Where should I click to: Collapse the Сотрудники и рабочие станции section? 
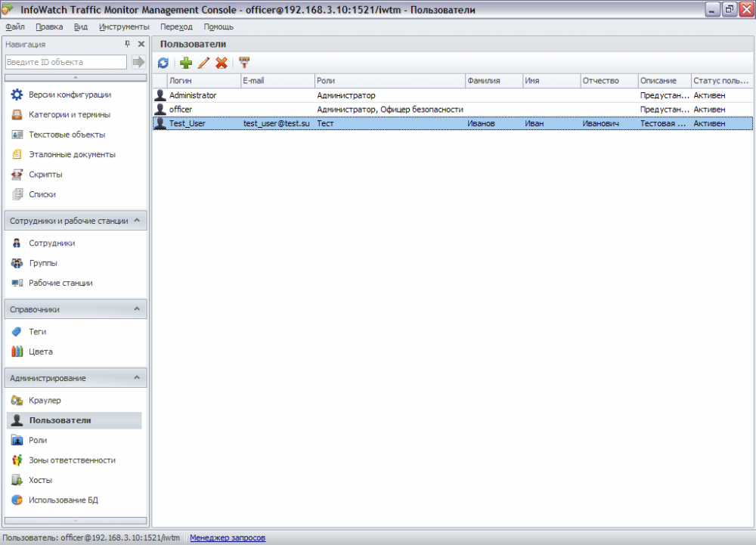[137, 220]
